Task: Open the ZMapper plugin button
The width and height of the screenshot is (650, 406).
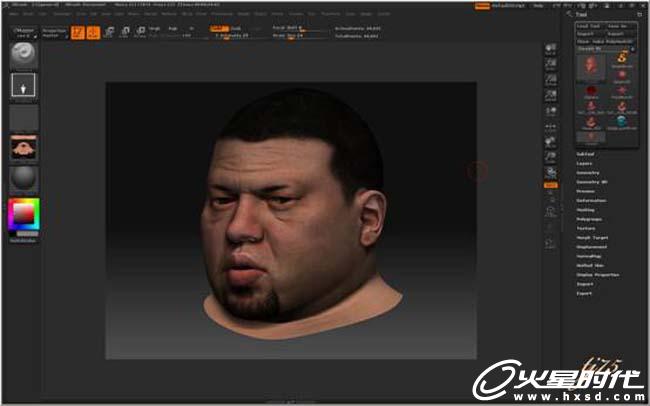Action: click(24, 33)
